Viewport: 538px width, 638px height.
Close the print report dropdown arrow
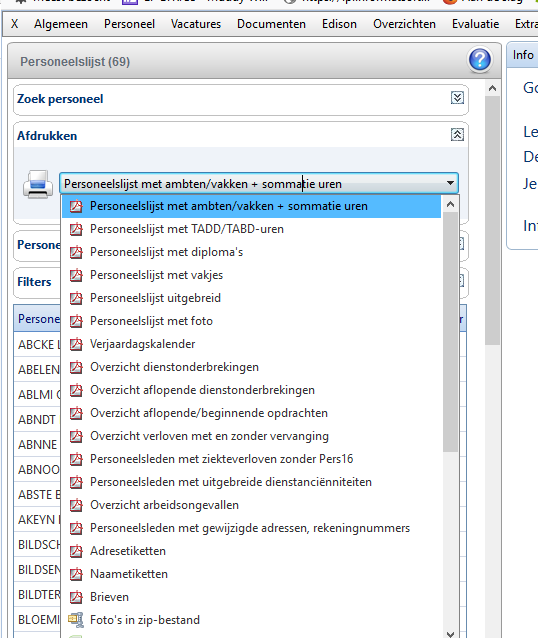click(x=450, y=183)
